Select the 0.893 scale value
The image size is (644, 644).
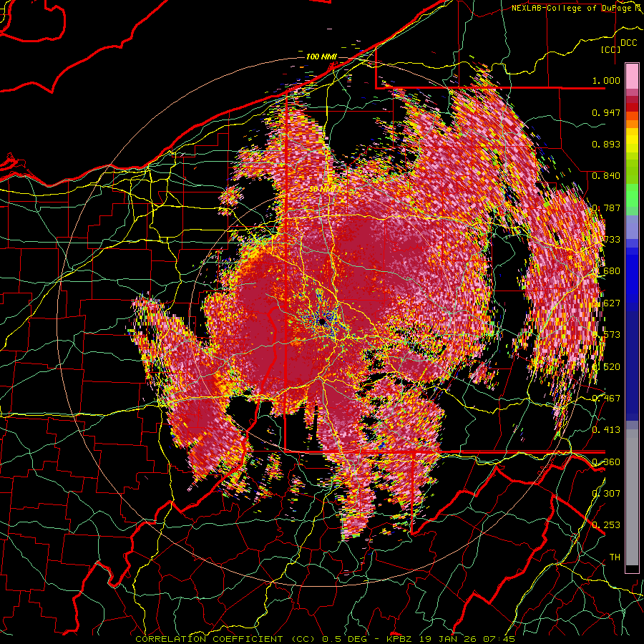(606, 144)
